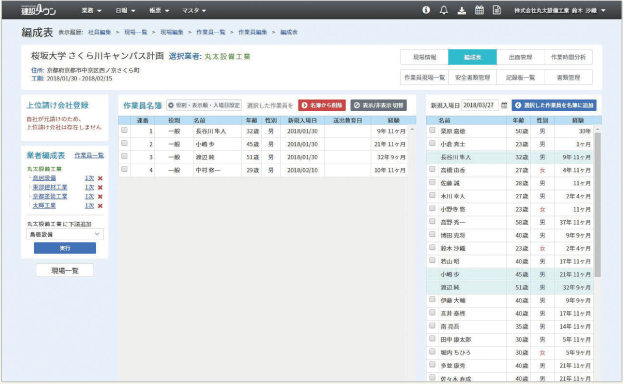Open the 安全書類管理 tab
This screenshot has width=623, height=384.
472,78
